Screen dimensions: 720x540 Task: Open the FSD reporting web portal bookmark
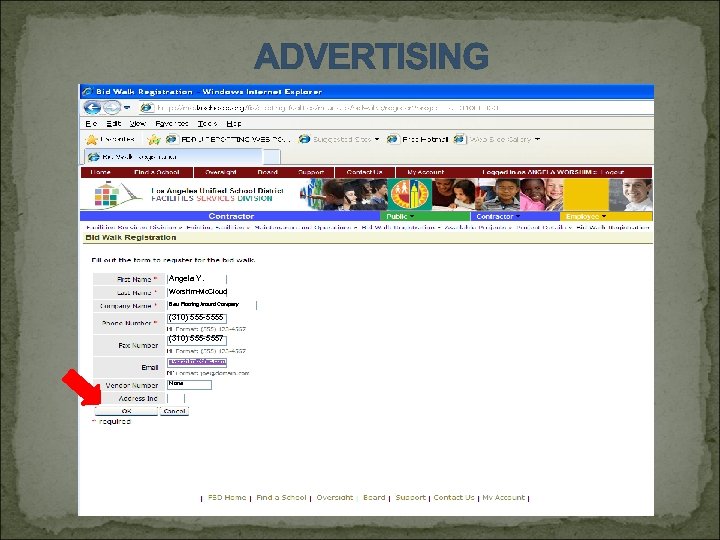tap(228, 139)
